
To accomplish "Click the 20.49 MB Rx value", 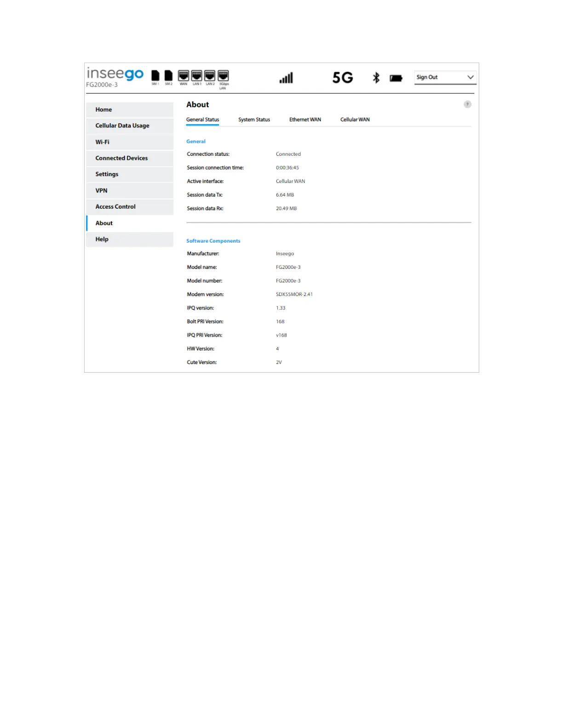I will click(286, 209).
